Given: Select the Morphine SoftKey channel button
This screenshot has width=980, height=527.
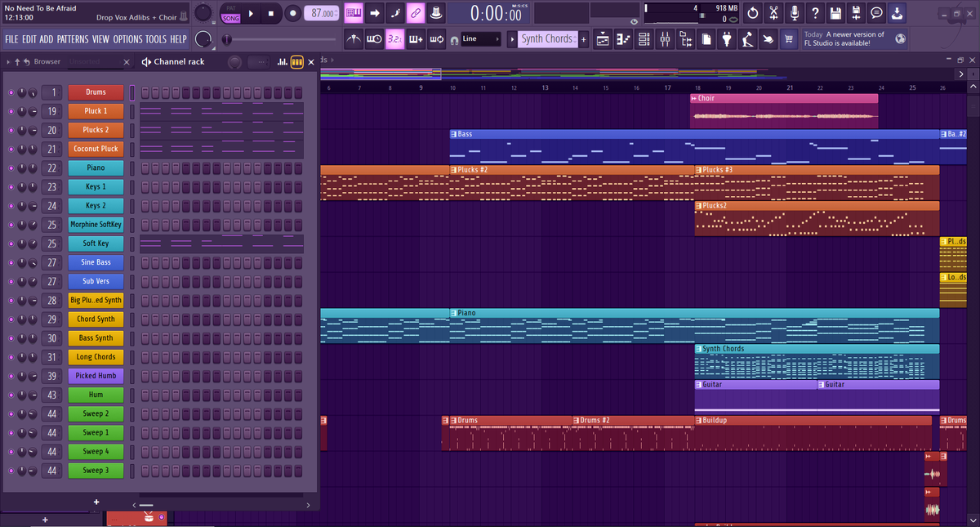Looking at the screenshot, I should point(96,225).
